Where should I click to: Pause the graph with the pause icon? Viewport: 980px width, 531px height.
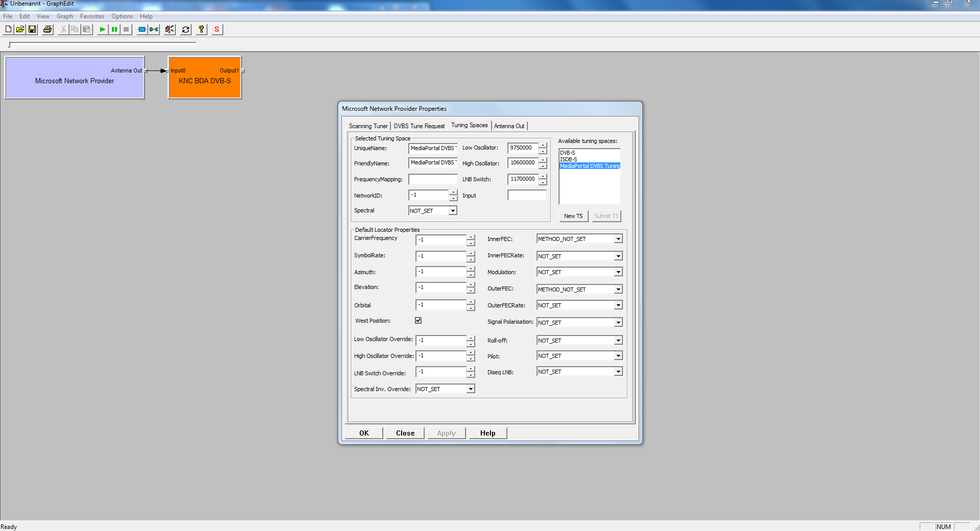(114, 30)
